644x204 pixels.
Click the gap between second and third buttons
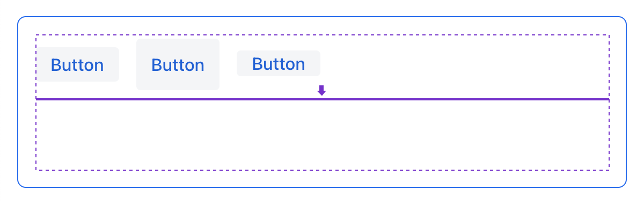pyautogui.click(x=228, y=64)
